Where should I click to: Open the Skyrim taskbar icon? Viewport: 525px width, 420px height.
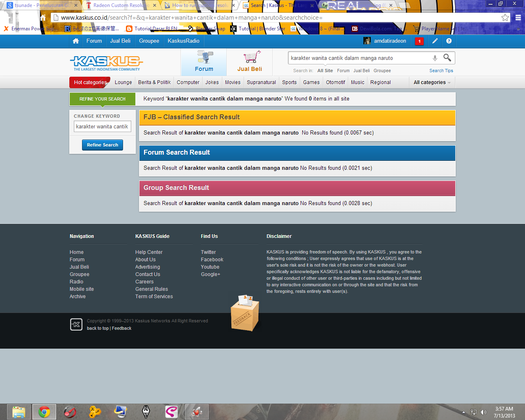click(x=146, y=412)
